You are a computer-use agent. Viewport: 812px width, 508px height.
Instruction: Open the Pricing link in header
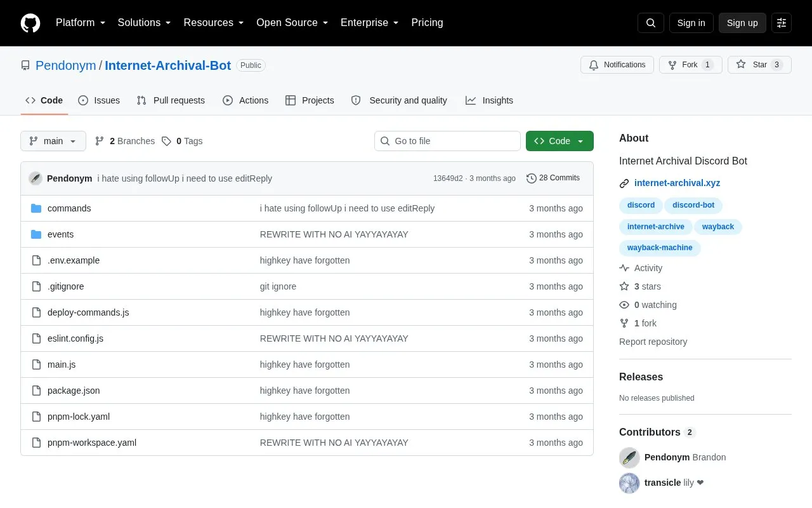pos(427,23)
